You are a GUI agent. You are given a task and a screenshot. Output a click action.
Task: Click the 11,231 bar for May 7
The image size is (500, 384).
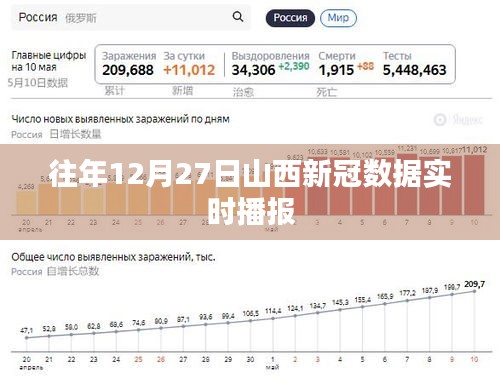(x=407, y=184)
